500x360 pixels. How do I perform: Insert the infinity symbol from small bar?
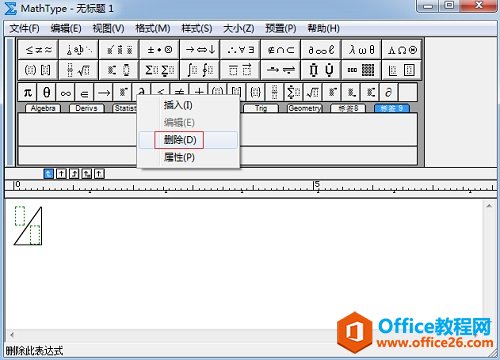[66, 92]
